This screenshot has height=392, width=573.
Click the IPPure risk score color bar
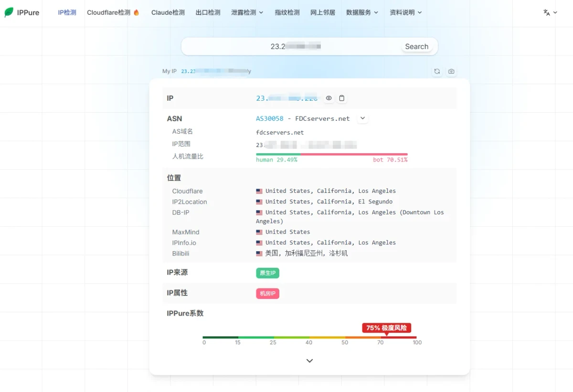coord(309,338)
